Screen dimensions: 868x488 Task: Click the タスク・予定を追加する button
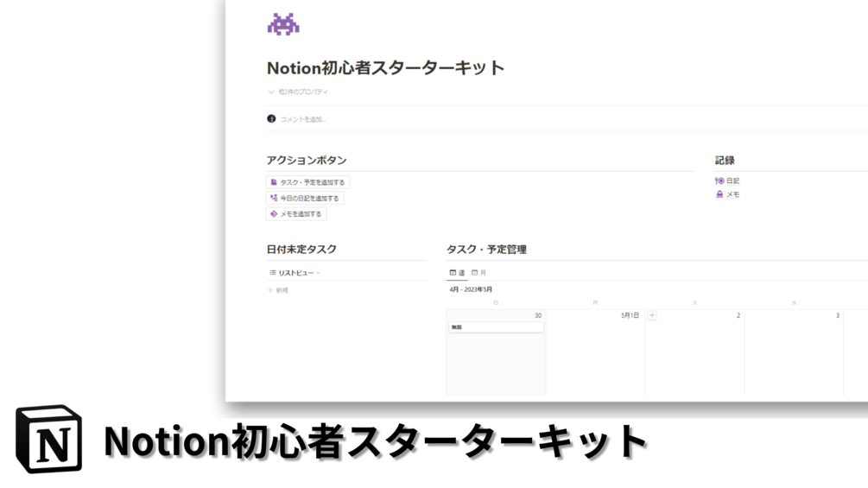click(x=307, y=182)
